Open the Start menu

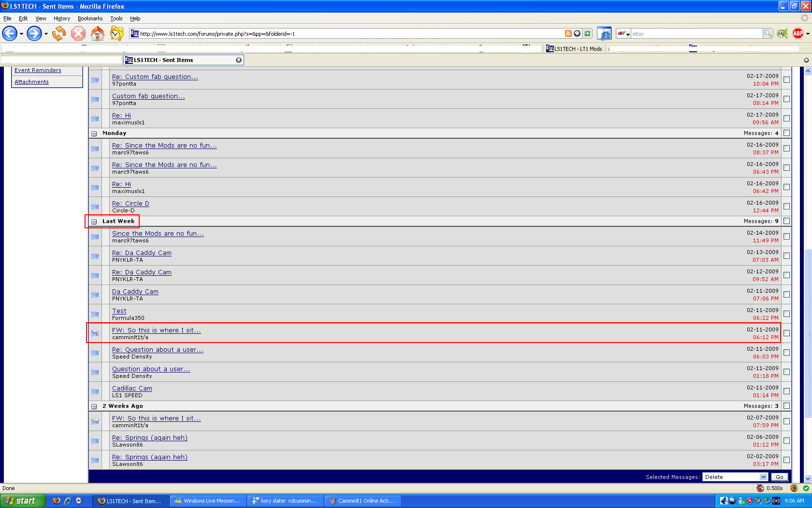[23, 501]
